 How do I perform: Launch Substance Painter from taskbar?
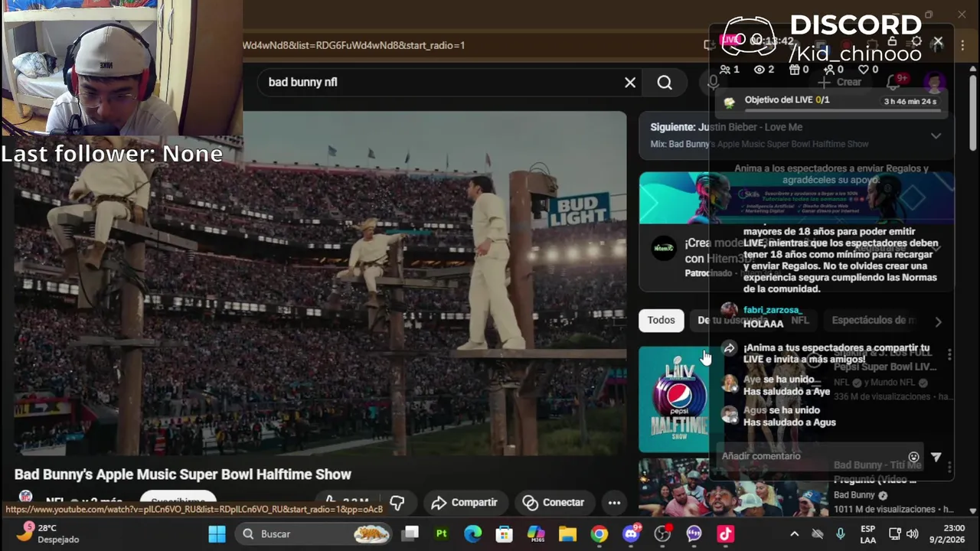click(x=442, y=534)
